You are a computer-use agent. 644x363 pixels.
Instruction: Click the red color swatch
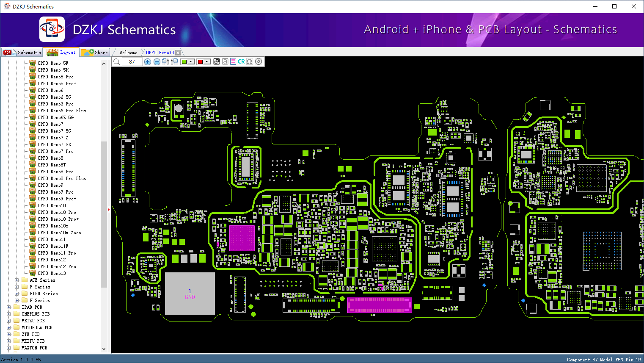[x=201, y=62]
